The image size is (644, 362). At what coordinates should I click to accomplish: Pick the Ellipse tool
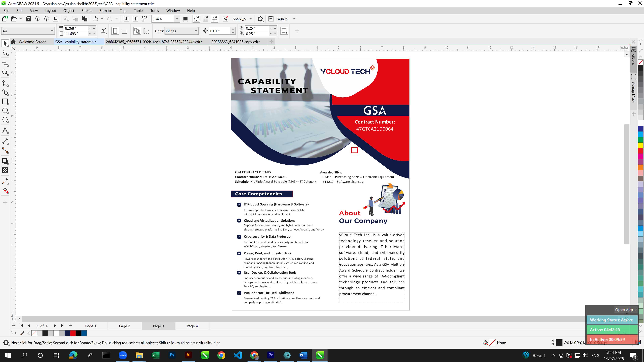pos(5,110)
